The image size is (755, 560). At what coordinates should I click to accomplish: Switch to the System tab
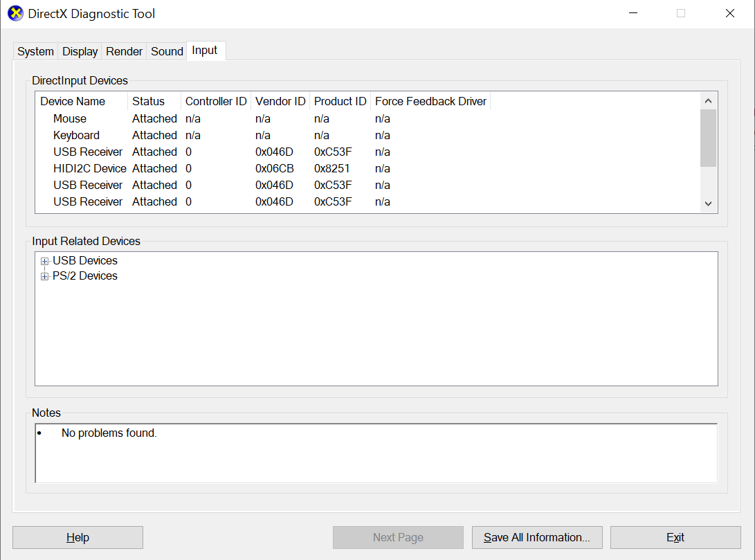pos(35,51)
